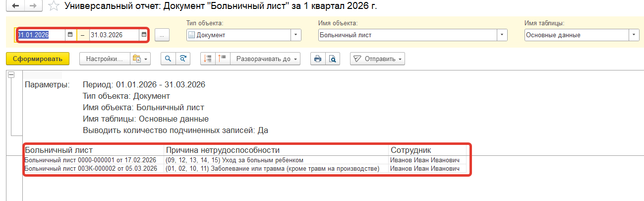Open the Имя таблицы dropdown
644x201 pixels.
(x=634, y=35)
